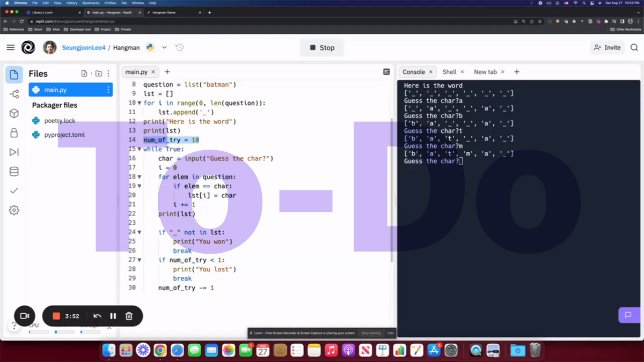The image size is (644, 362).
Task: Collapse the if elem block at line 19
Action: click(140, 186)
